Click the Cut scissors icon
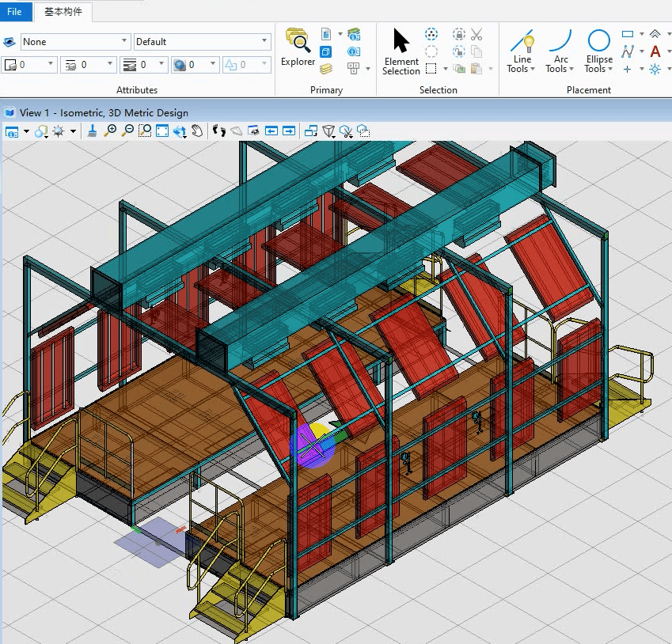This screenshot has width=672, height=644. coord(476,34)
